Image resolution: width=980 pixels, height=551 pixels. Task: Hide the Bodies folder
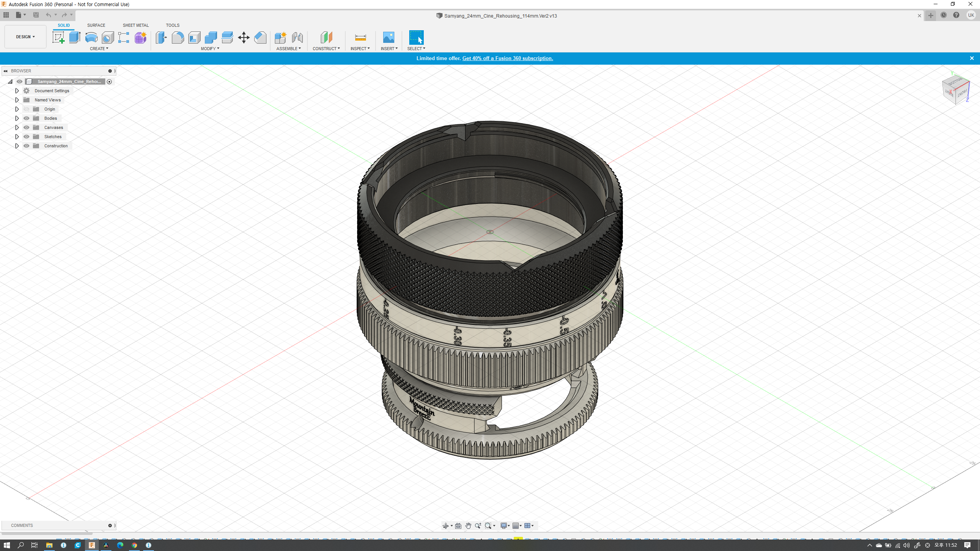(26, 118)
